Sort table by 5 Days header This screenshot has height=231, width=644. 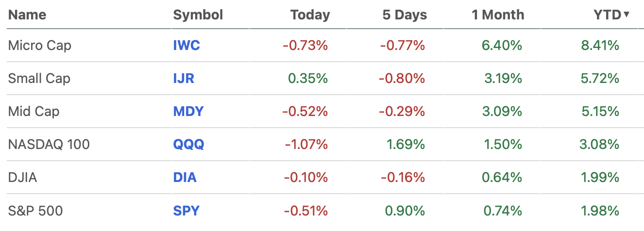405,15
